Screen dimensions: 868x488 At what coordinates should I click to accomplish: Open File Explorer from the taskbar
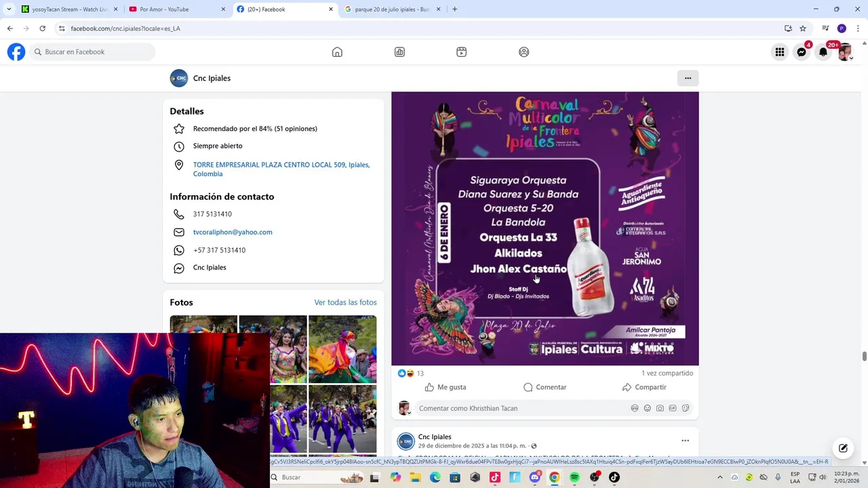click(415, 477)
